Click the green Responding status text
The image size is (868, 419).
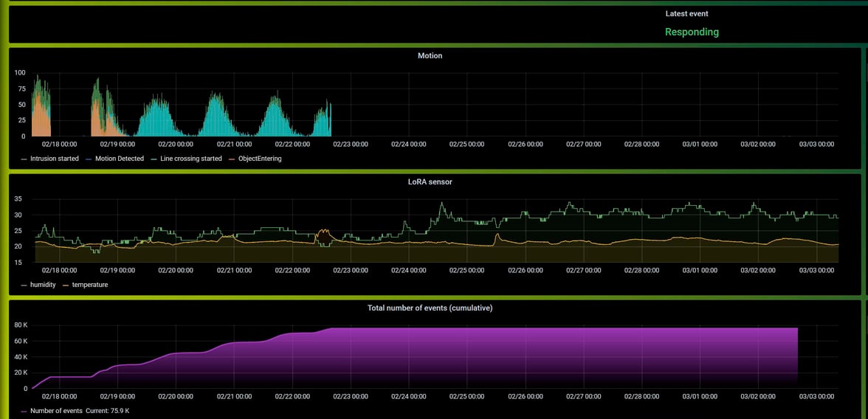coord(692,32)
